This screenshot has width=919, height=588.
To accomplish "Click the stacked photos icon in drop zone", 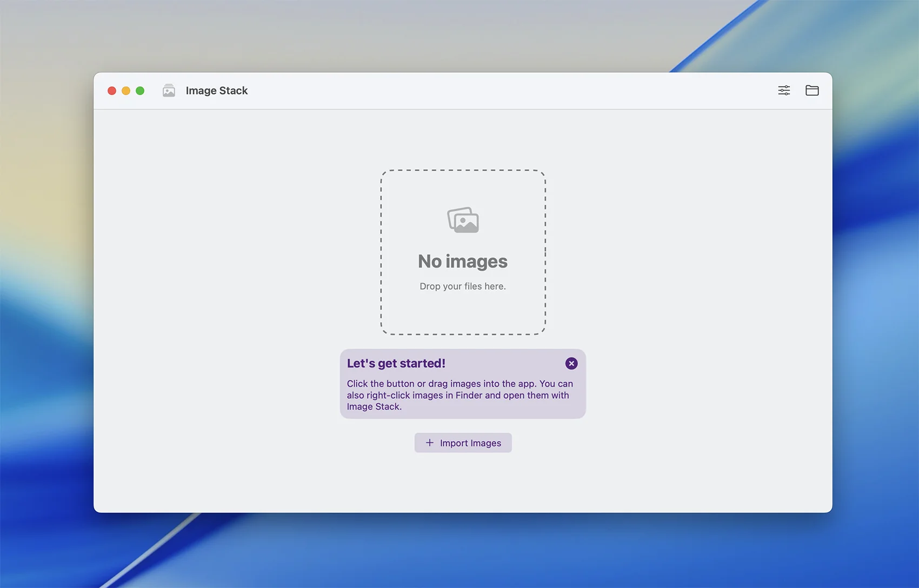I will coord(463,220).
